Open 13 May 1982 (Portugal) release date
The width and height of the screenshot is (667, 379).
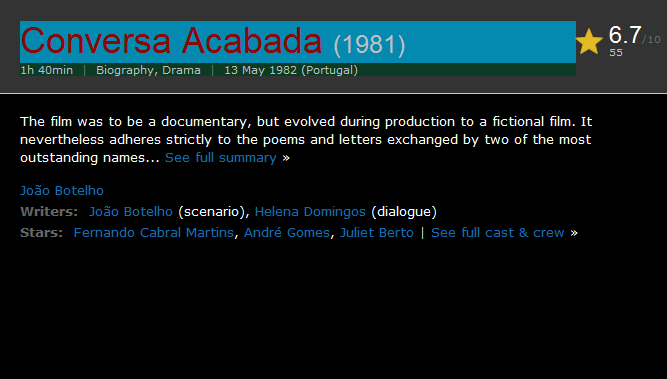(291, 70)
